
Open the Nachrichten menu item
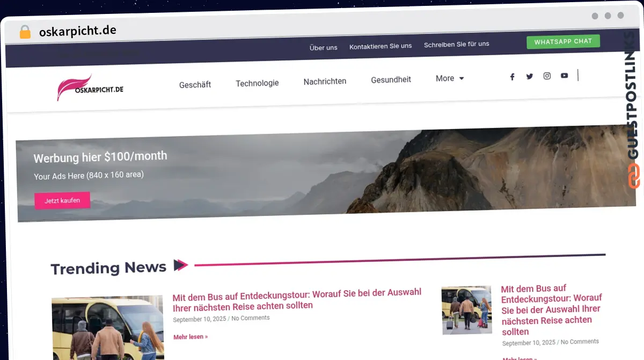(x=325, y=82)
